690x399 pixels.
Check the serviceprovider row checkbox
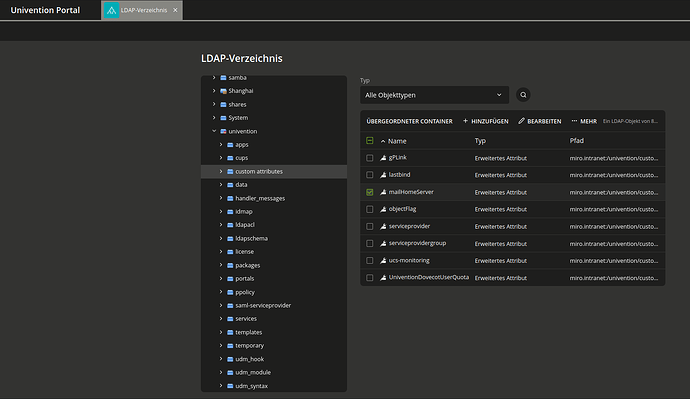(x=370, y=227)
